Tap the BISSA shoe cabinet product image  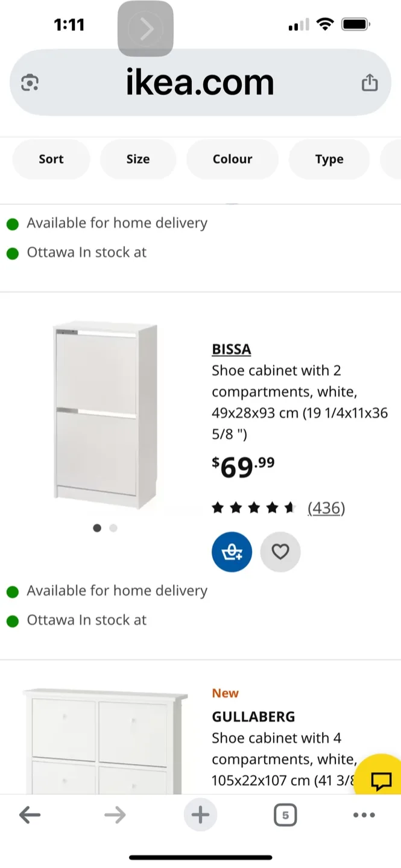coord(106,416)
